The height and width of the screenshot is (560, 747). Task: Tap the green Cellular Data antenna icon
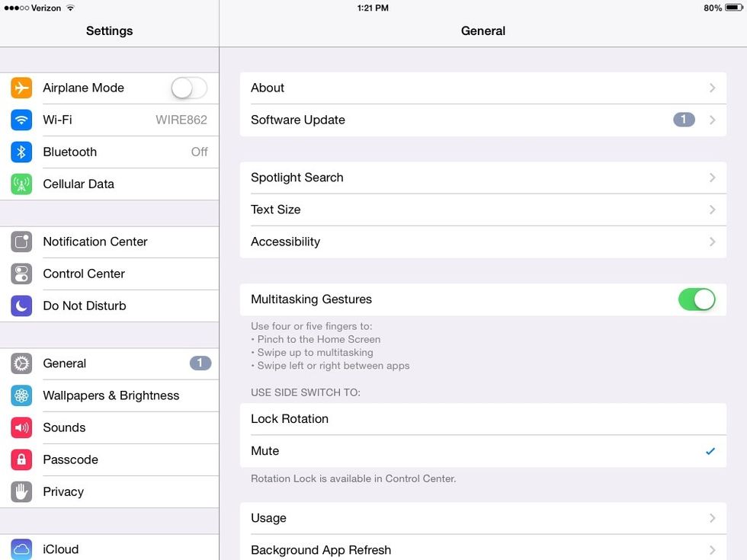tap(21, 184)
